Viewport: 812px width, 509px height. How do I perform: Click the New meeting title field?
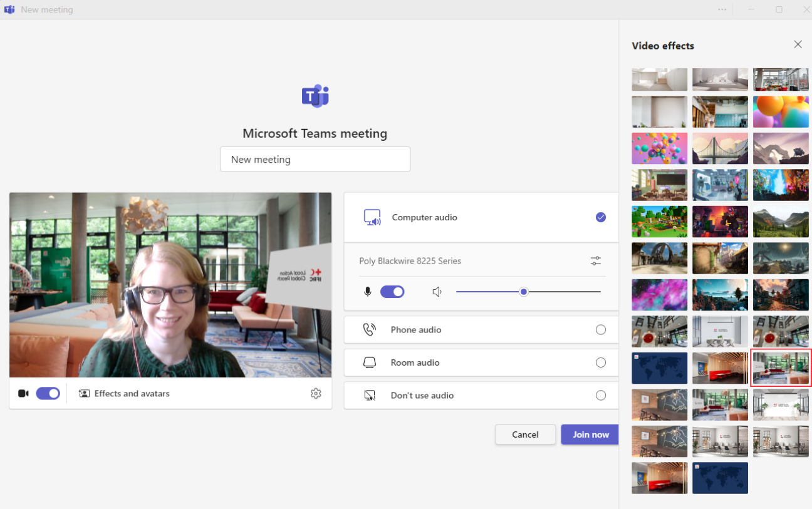(x=315, y=160)
